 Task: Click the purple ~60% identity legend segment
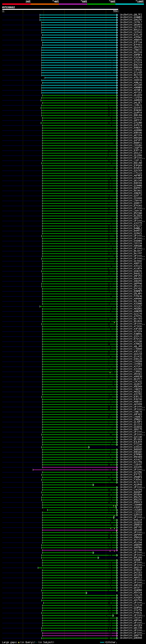(x=73, y=4)
